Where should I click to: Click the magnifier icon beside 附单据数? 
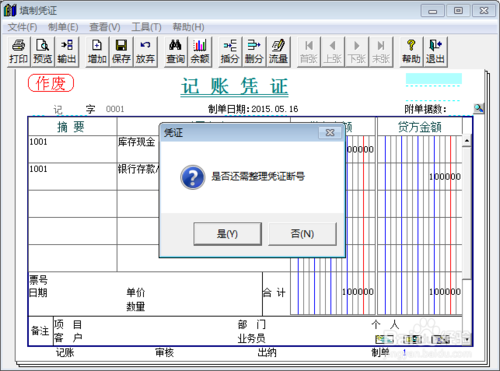click(x=479, y=108)
